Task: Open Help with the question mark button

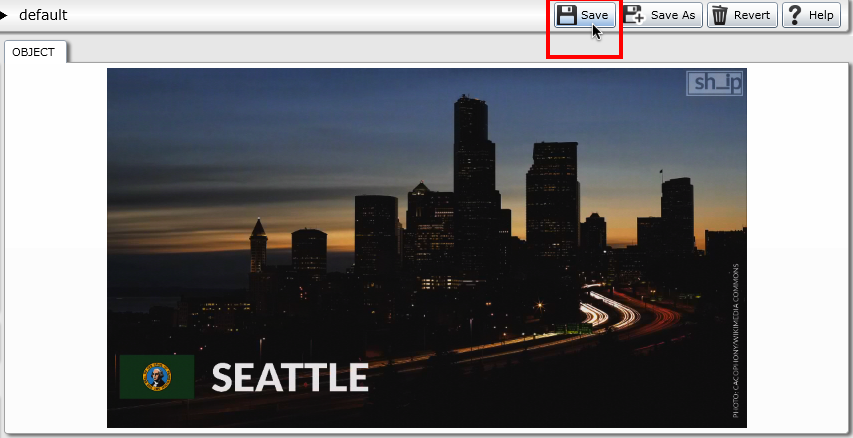Action: [x=811, y=15]
